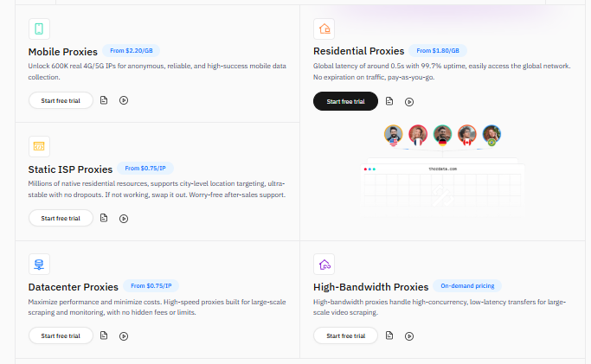This screenshot has width=591, height=364.
Task: Click the Datacenter Proxies server icon
Action: click(x=39, y=263)
